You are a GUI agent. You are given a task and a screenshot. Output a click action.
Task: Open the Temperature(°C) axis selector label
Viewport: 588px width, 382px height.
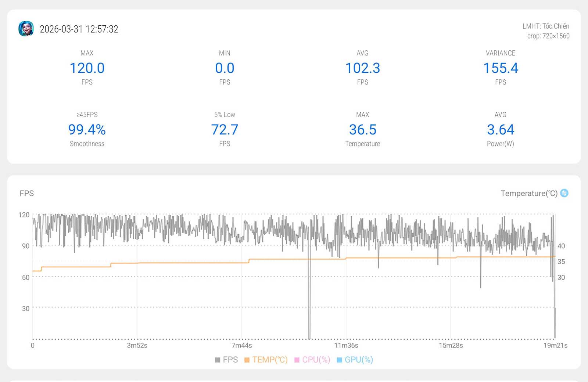(x=528, y=193)
